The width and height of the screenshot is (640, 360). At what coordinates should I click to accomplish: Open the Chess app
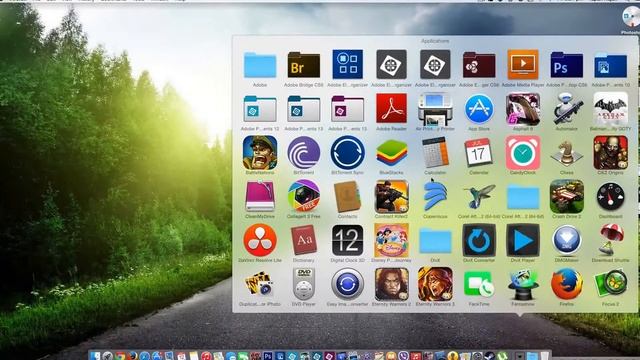(x=567, y=153)
